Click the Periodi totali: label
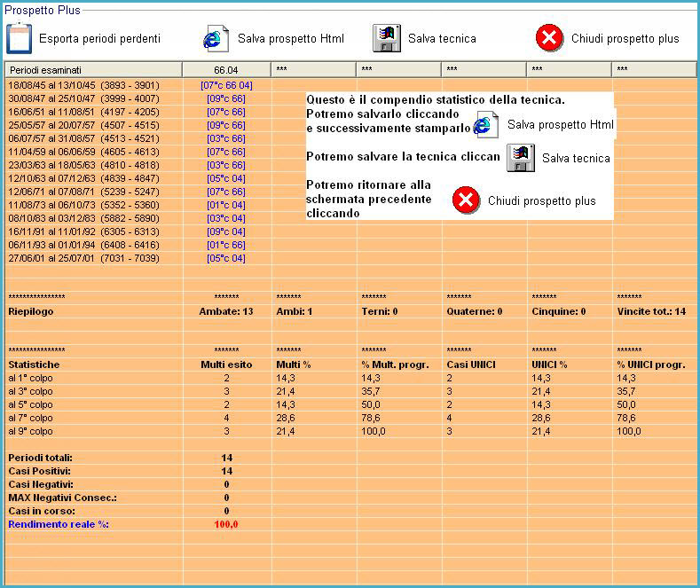The width and height of the screenshot is (700, 588). click(40, 458)
